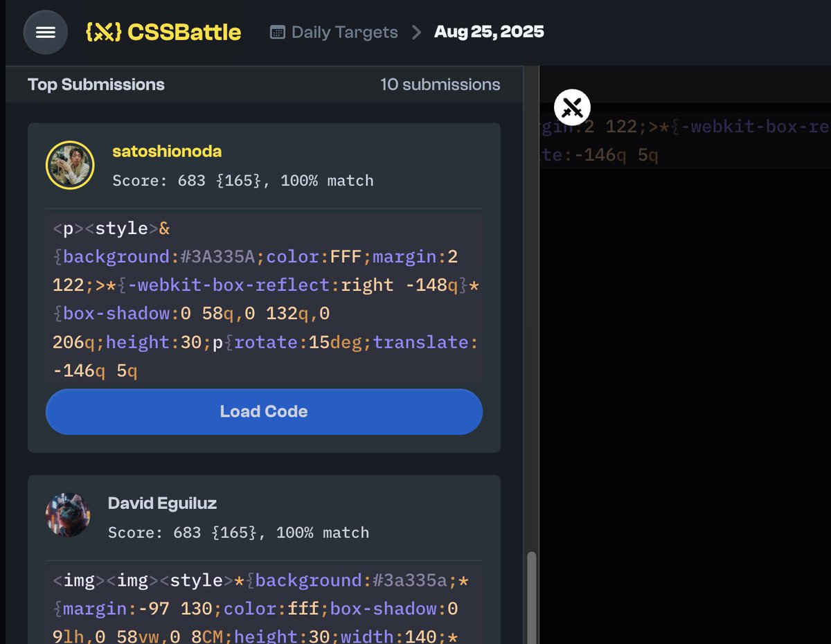
Task: Open satoshionoda's avatar picture
Action: click(70, 165)
